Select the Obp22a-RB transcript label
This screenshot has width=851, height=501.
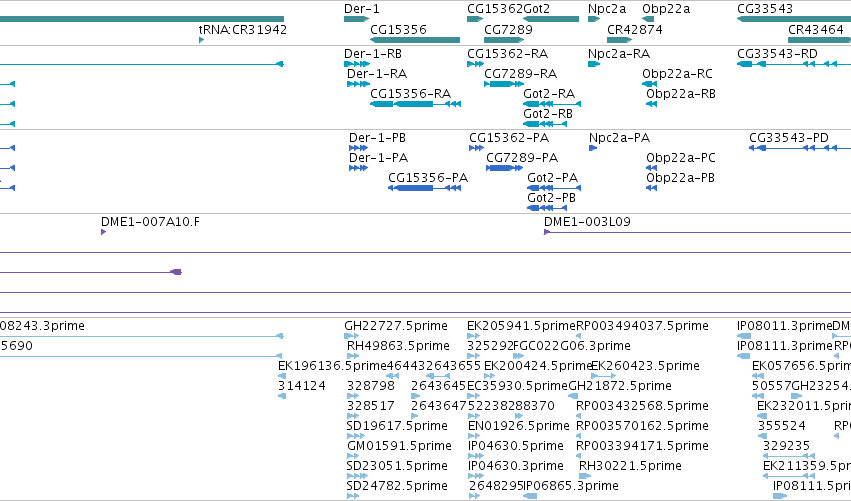click(681, 94)
